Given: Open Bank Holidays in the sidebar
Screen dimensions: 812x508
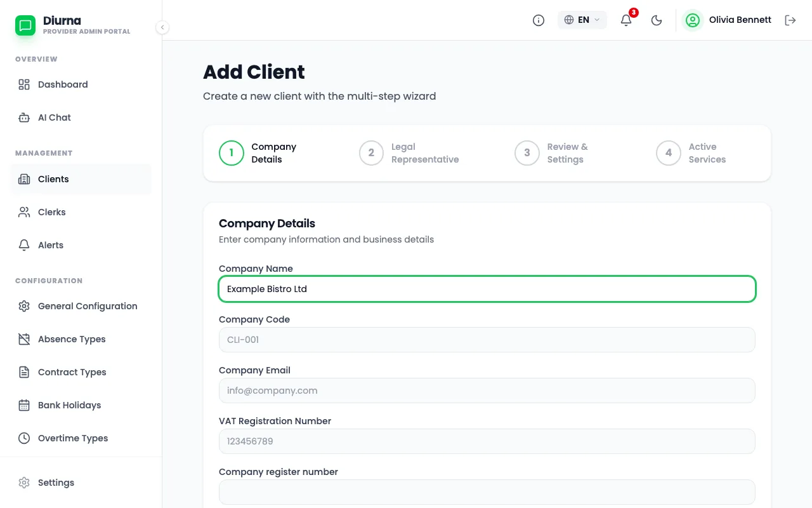Looking at the screenshot, I should point(81,405).
